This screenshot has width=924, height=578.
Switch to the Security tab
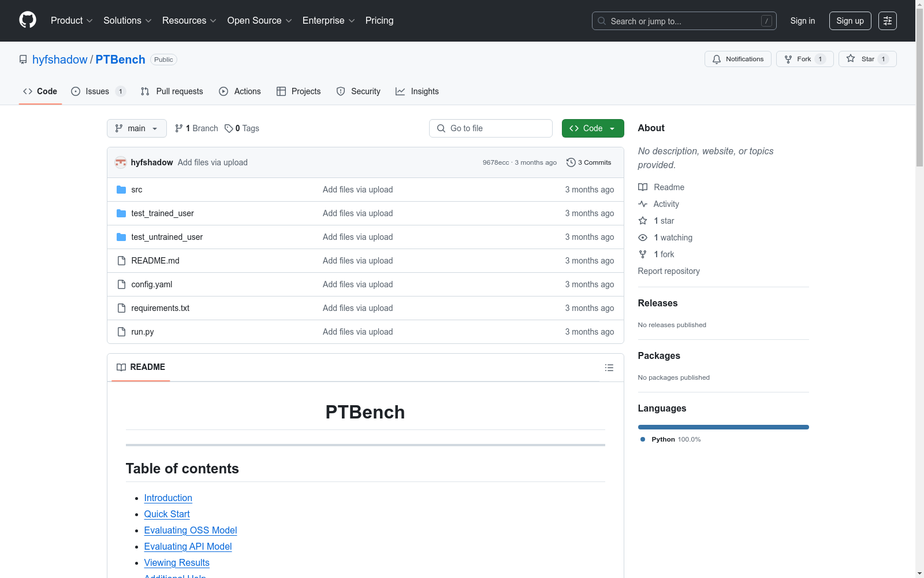point(358,91)
